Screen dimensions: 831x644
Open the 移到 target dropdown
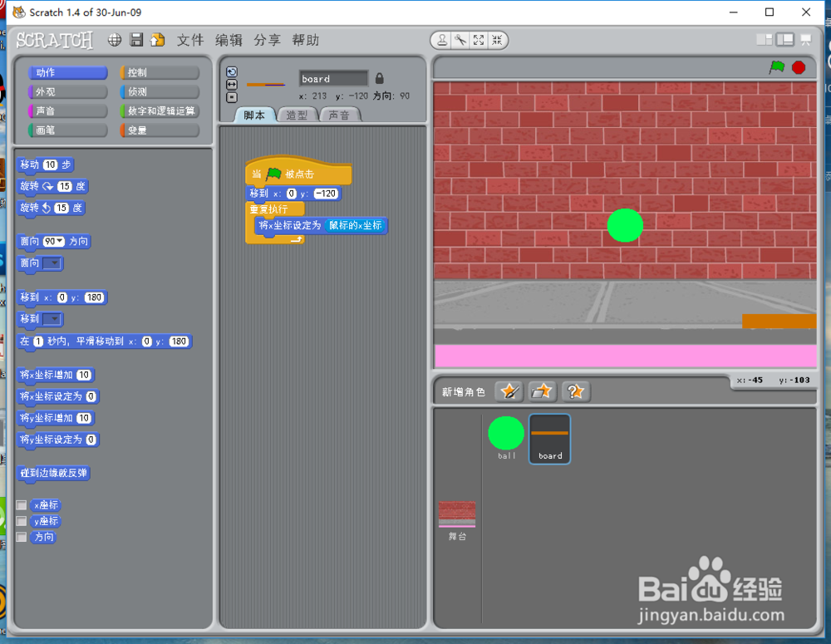pyautogui.click(x=52, y=319)
